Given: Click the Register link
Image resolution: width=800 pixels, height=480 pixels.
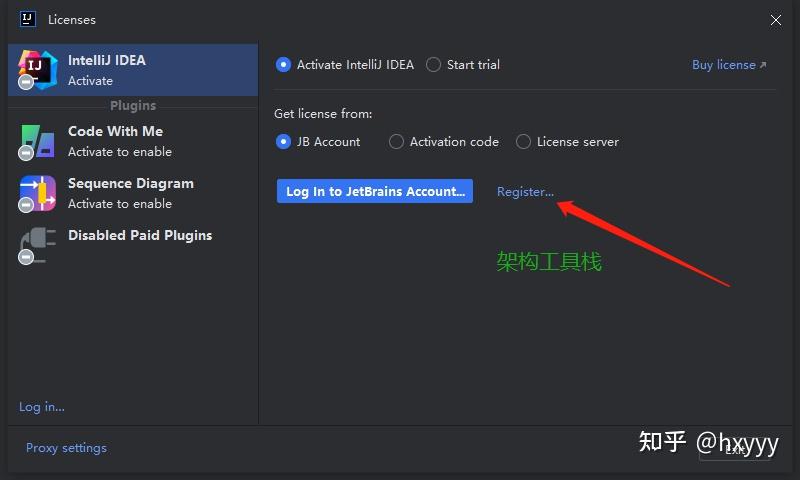Looking at the screenshot, I should pyautogui.click(x=525, y=192).
